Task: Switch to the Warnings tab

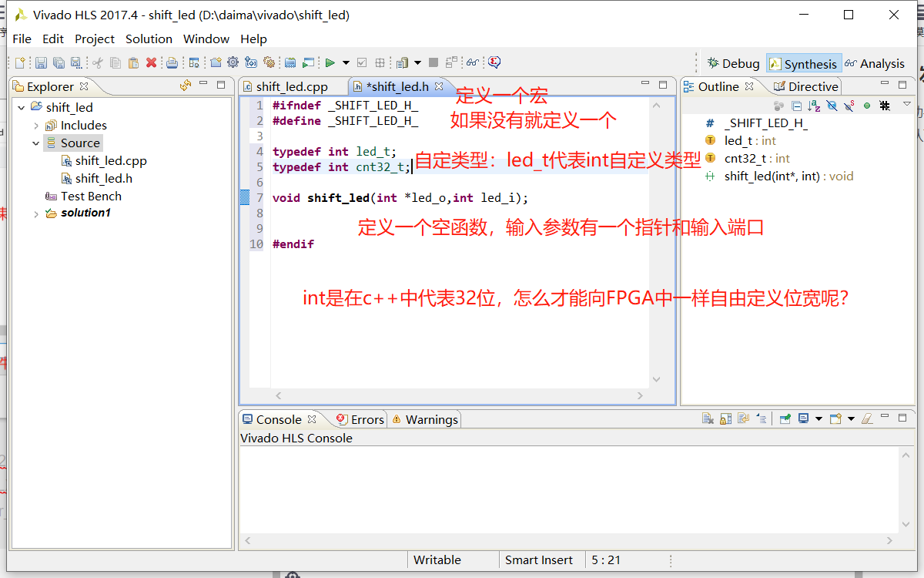Action: point(425,419)
